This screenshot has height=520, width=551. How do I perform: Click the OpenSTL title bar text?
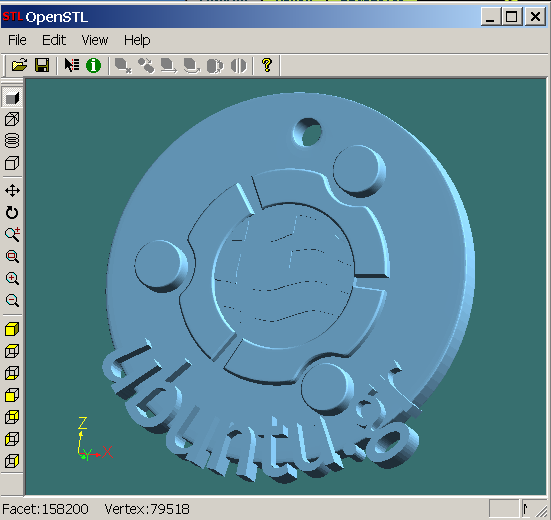(57, 17)
